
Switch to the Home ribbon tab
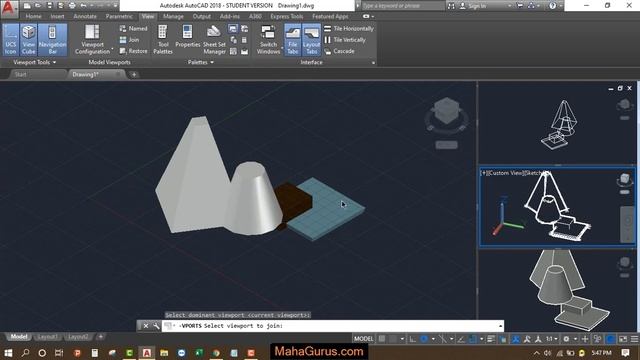pyautogui.click(x=33, y=16)
